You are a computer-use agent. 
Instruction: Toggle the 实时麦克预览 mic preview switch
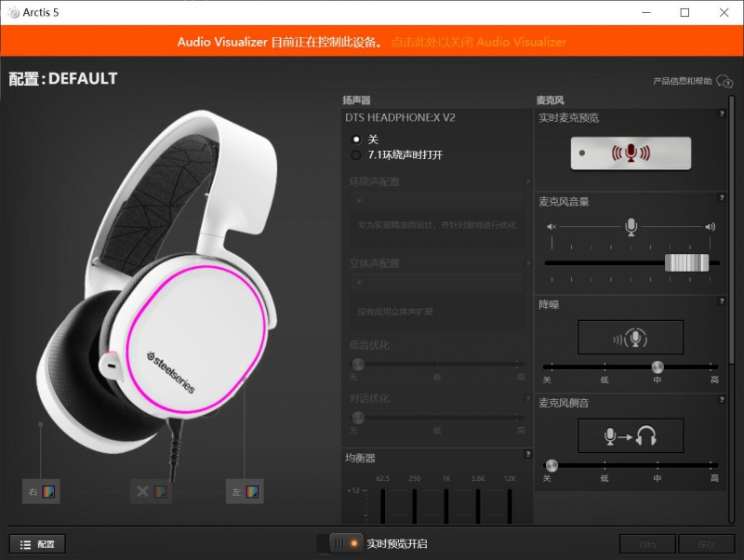click(631, 153)
